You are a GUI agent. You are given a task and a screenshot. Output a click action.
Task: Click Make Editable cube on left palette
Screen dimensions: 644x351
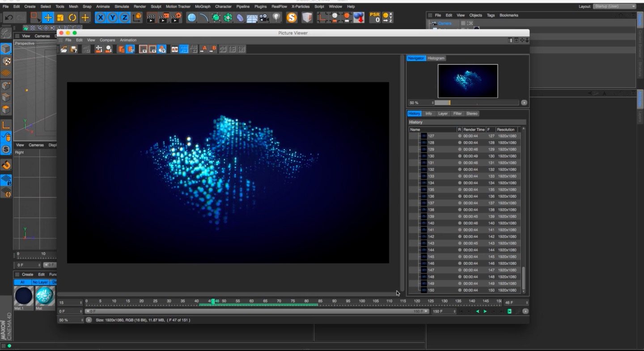pos(6,48)
